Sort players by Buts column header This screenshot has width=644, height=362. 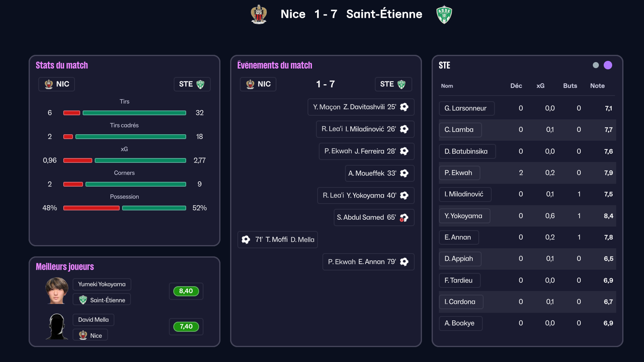[x=570, y=86]
